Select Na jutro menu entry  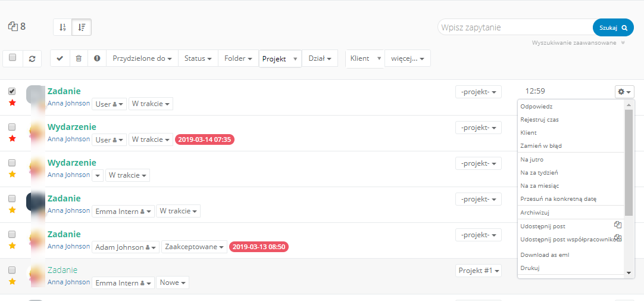[x=571, y=159]
